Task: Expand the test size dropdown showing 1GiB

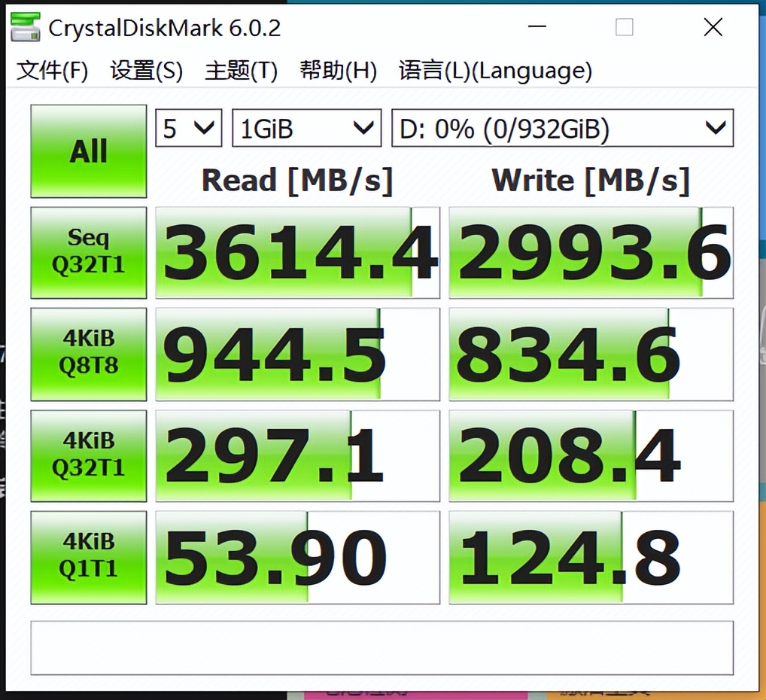Action: (x=306, y=128)
